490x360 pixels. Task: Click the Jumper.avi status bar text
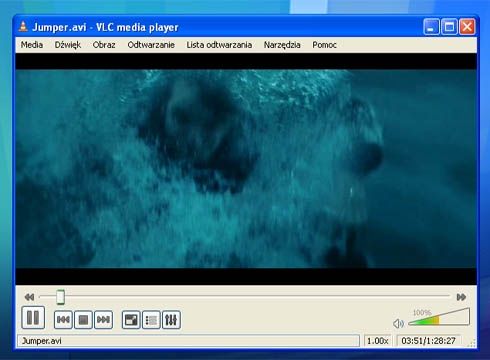pos(41,341)
